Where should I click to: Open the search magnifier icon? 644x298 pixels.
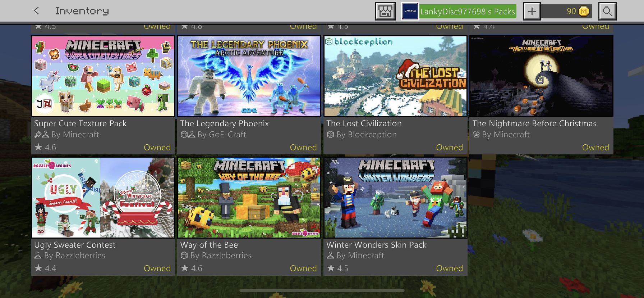point(607,11)
